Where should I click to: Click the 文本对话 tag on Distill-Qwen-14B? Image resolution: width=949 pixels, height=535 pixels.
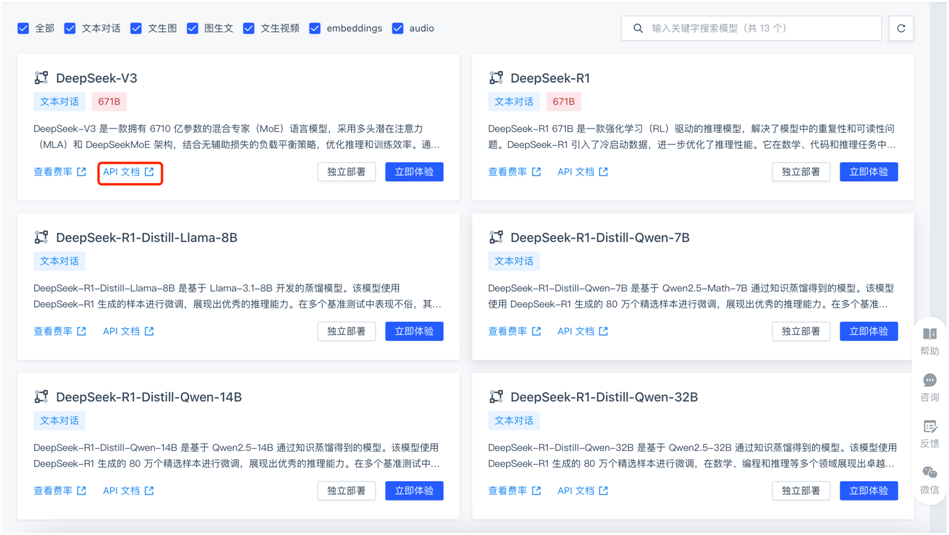pyautogui.click(x=59, y=421)
